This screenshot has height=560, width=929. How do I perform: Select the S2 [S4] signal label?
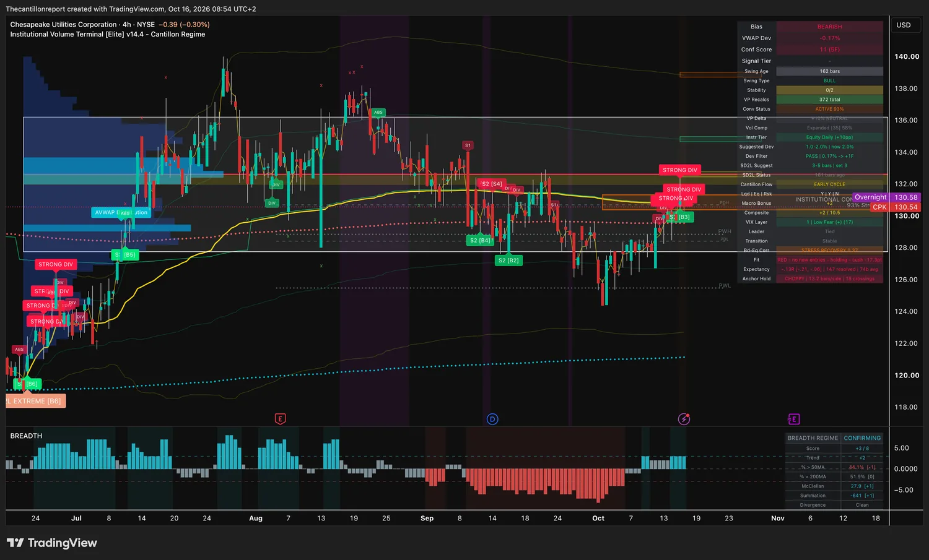click(x=492, y=184)
